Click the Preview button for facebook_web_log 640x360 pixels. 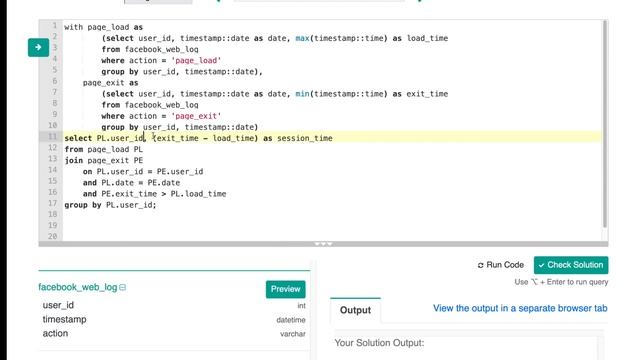pyautogui.click(x=285, y=289)
